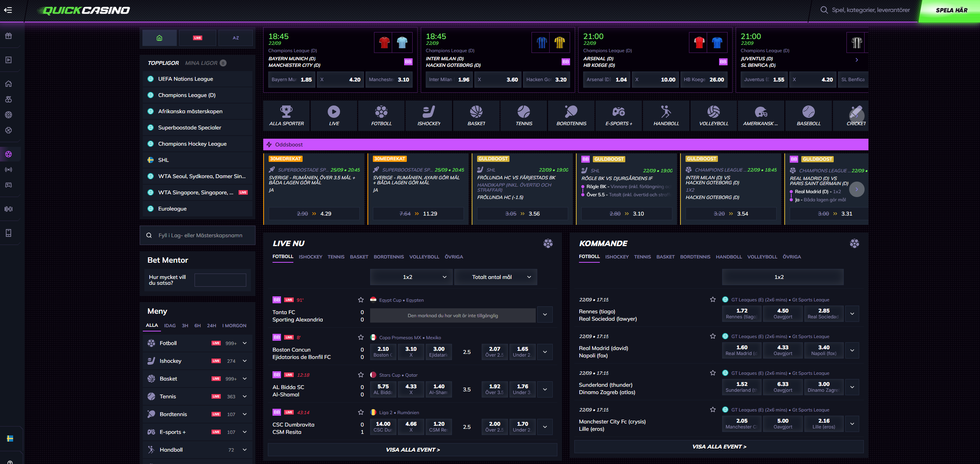This screenshot has width=980, height=464.
Task: Select the Handboll sport icon tile
Action: [666, 115]
